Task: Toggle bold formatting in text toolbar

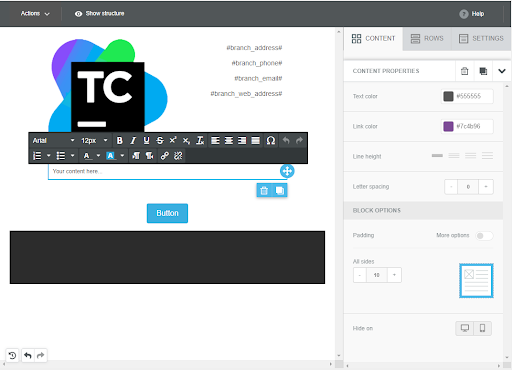Action: (119, 141)
